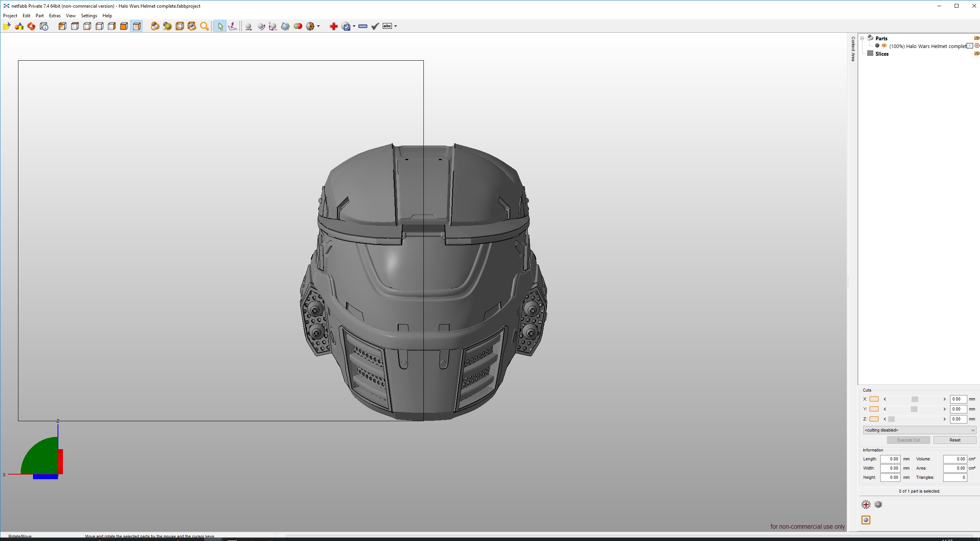The image size is (980, 541).
Task: Toggle visibility eye of Halo Wars Helmet part
Action: pyautogui.click(x=884, y=46)
